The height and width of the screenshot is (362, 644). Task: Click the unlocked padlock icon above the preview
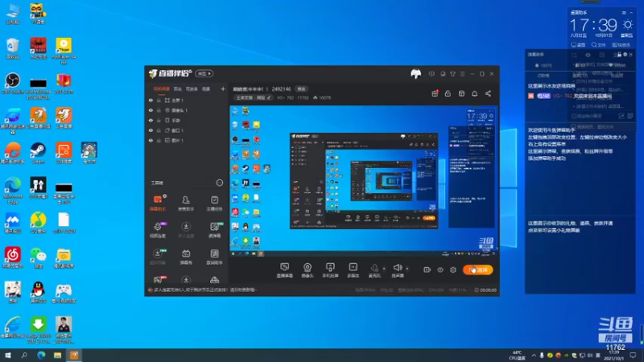point(448,93)
